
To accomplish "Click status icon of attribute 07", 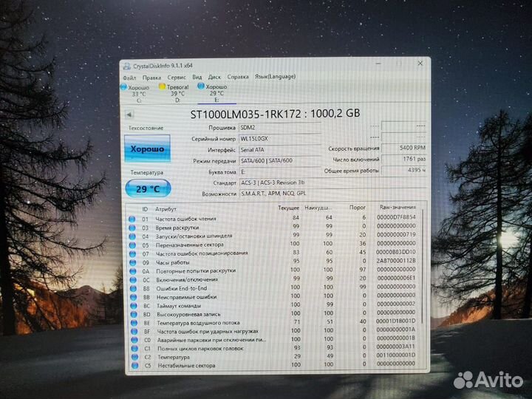I will click(x=133, y=254).
